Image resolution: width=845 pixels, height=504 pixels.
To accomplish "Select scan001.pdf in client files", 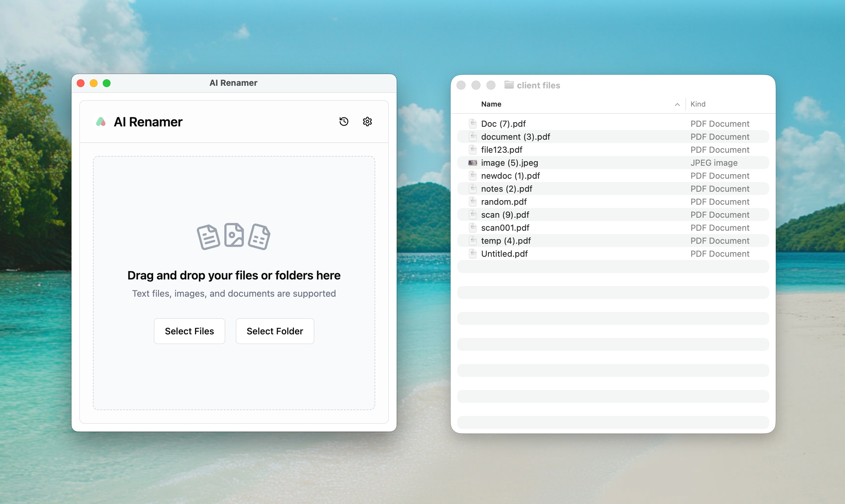I will (505, 228).
